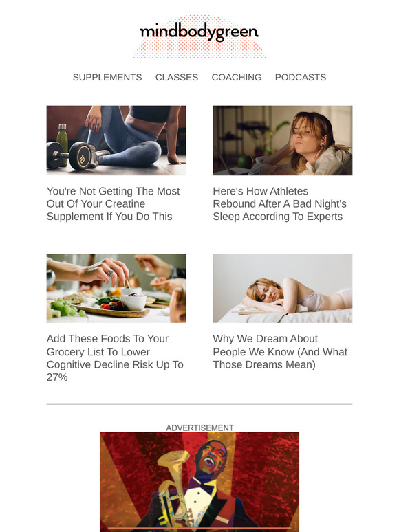Viewport: 399px width, 532px height.
Task: Open Why We Dream About People headline
Action: 280,351
